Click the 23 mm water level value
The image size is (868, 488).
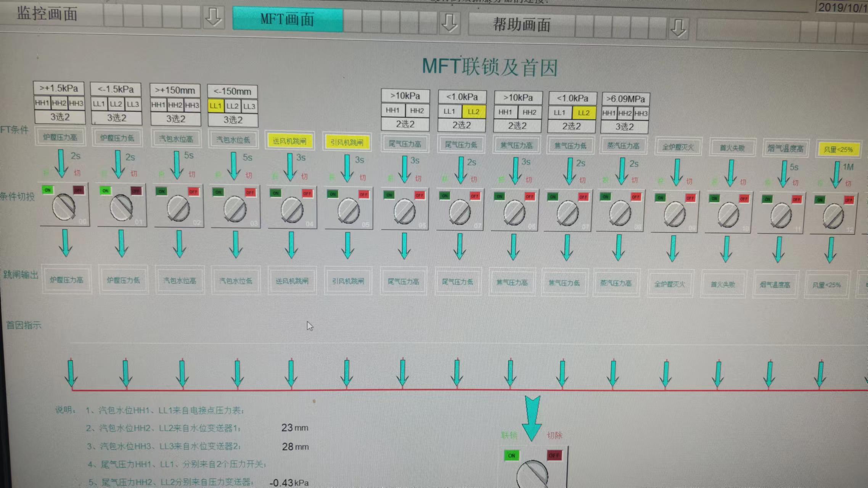click(x=295, y=428)
